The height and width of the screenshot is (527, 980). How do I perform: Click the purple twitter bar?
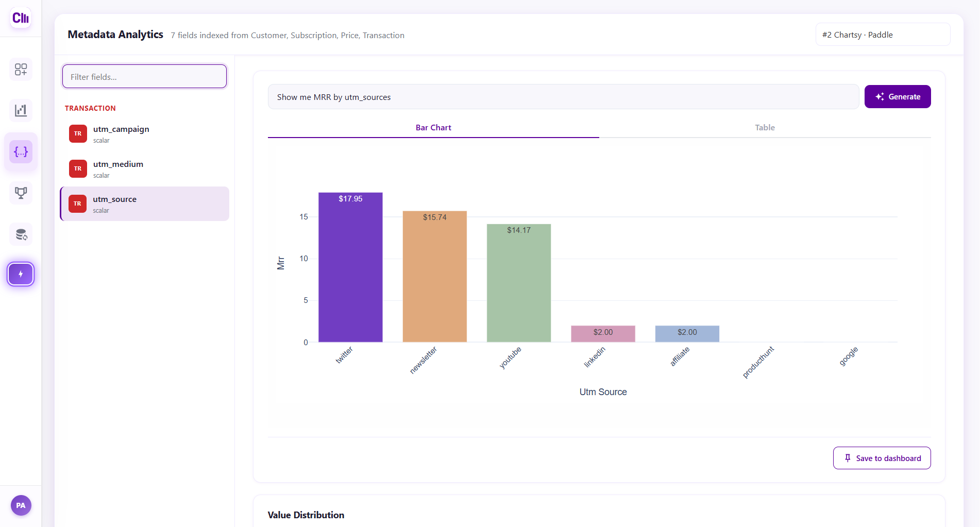[350, 267]
